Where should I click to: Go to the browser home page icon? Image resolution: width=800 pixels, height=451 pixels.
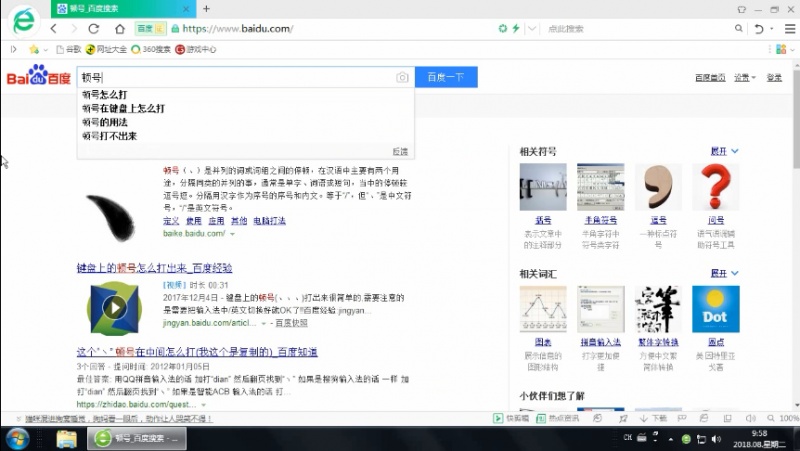pyautogui.click(x=119, y=29)
